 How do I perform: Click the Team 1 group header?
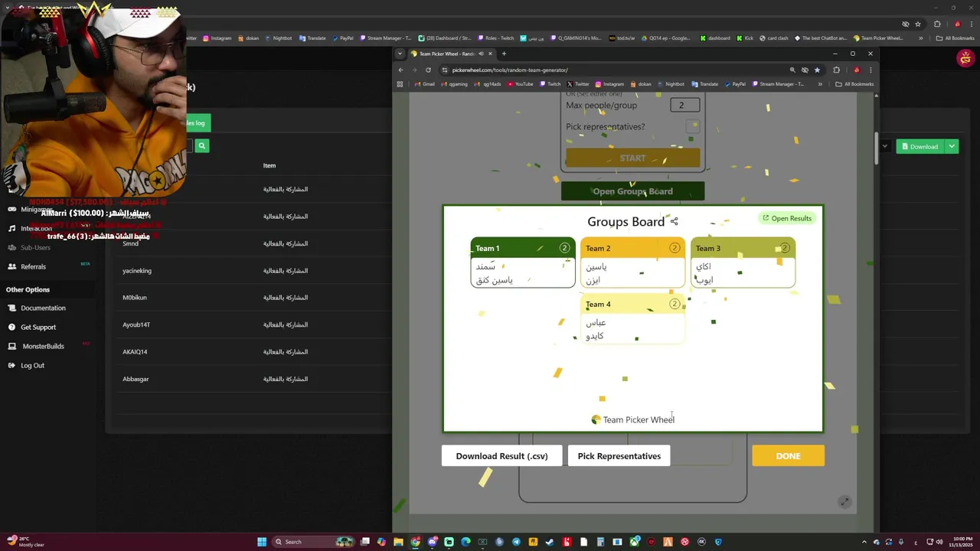[x=523, y=248]
